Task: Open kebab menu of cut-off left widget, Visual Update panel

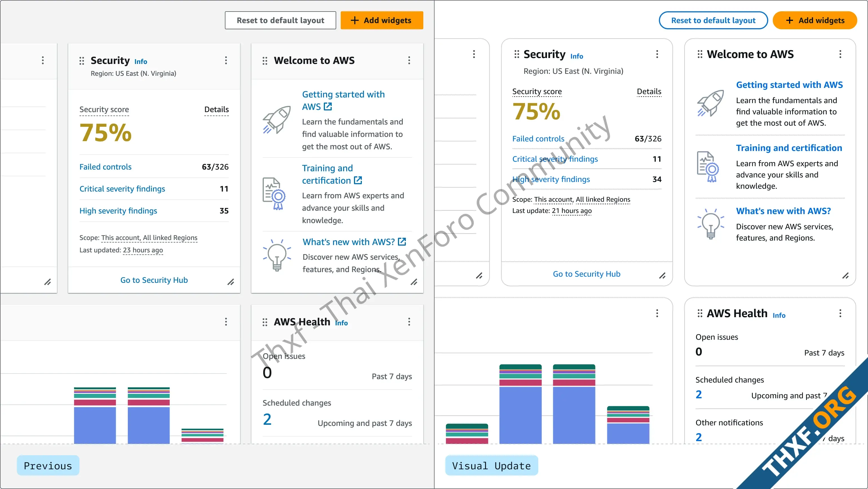Action: (x=474, y=54)
